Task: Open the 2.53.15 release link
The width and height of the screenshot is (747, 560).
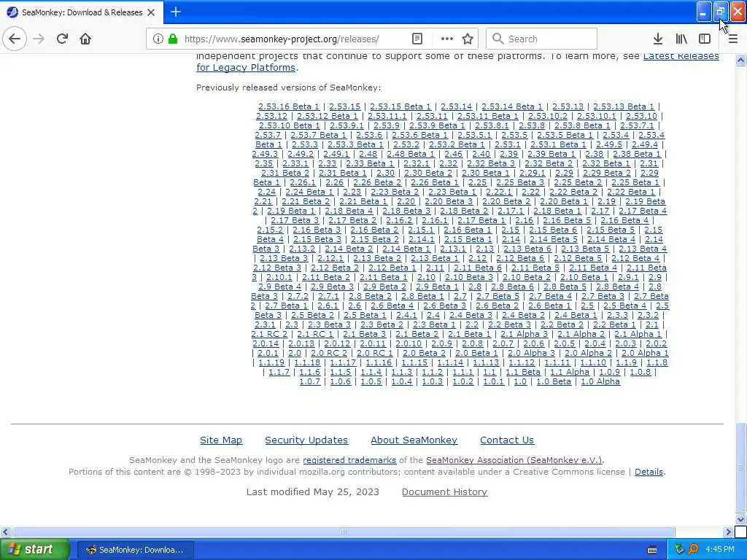Action: pyautogui.click(x=344, y=106)
